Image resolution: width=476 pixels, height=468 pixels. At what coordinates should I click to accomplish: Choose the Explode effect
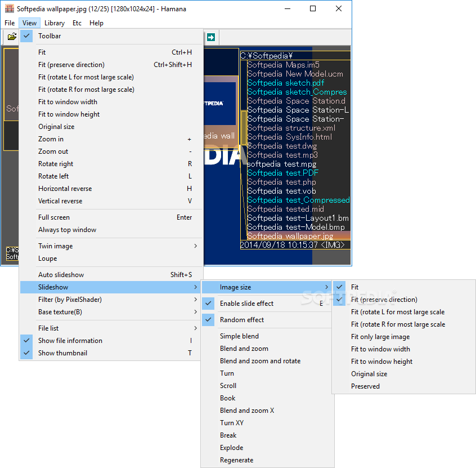pos(267,448)
